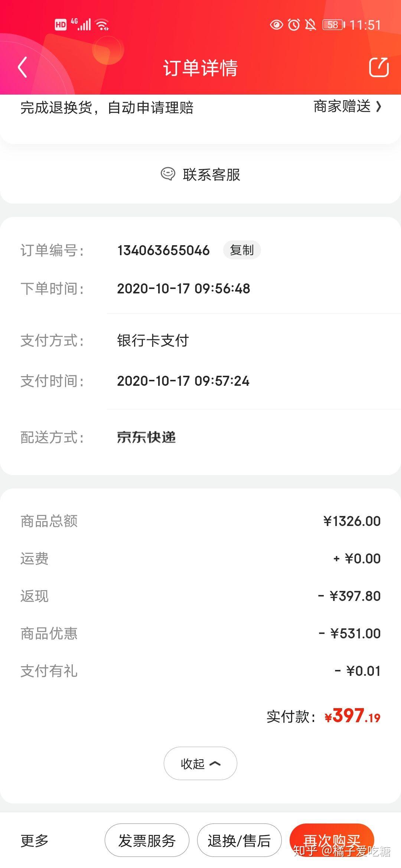This screenshot has width=401, height=868.
Task: Open the share icon in header
Action: tap(379, 67)
